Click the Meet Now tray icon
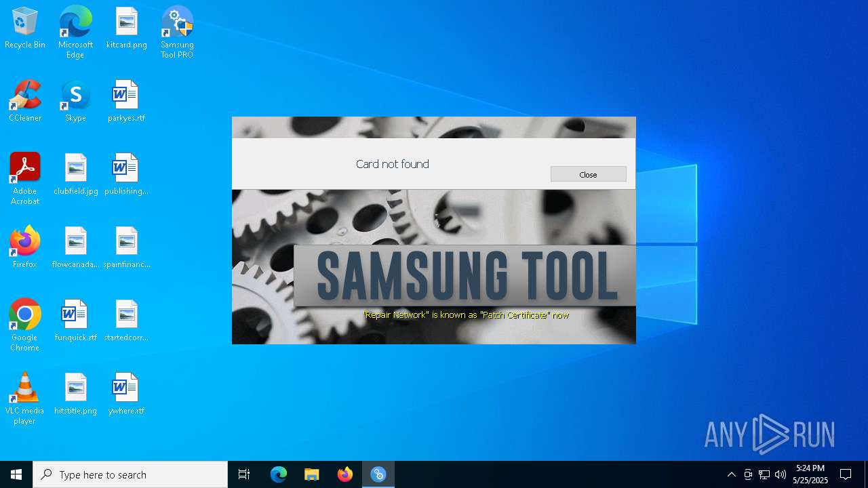 pos(748,474)
